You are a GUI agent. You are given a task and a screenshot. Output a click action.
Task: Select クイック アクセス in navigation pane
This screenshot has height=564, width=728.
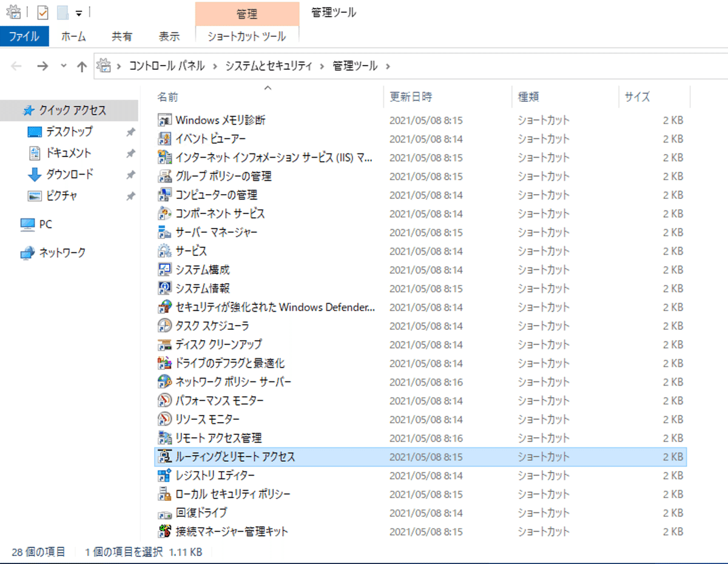pos(69,110)
